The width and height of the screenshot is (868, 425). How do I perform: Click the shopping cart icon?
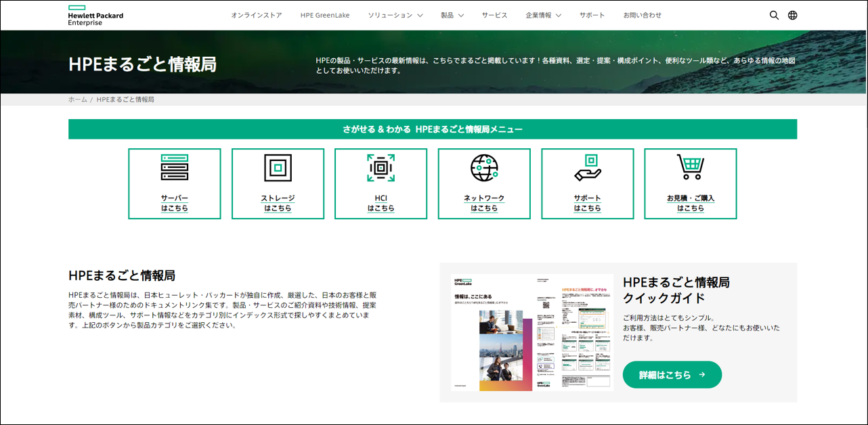(691, 167)
